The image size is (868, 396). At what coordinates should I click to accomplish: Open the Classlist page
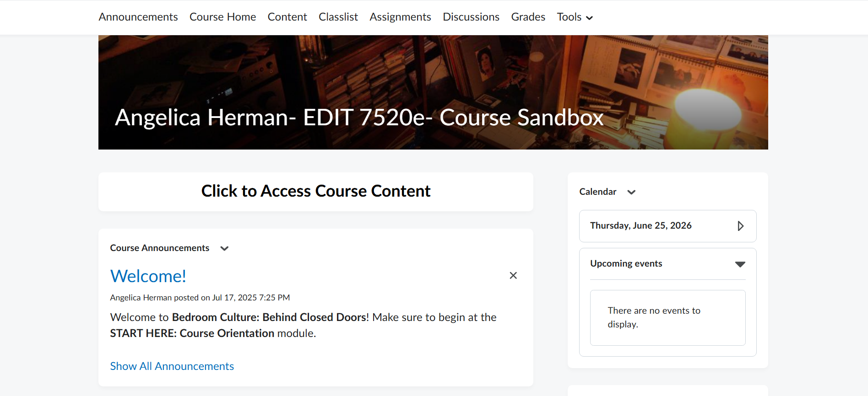click(x=338, y=17)
